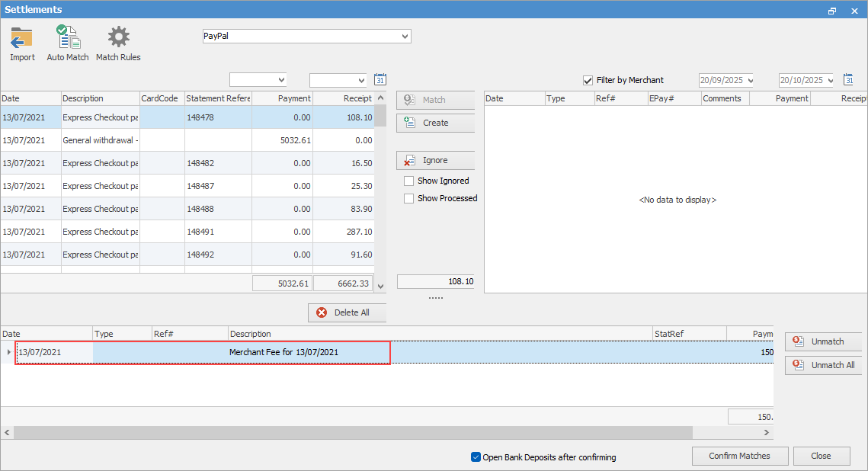Image resolution: width=868 pixels, height=471 pixels.
Task: Click Ignore to skip statement line
Action: coord(435,161)
